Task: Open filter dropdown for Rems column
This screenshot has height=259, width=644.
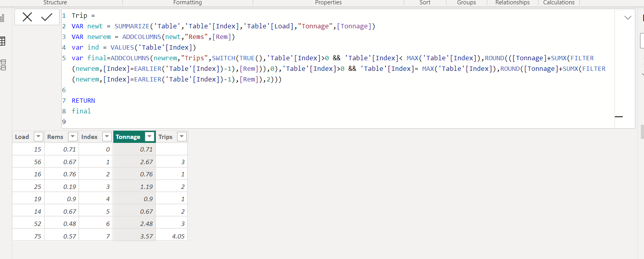Action: tap(73, 137)
